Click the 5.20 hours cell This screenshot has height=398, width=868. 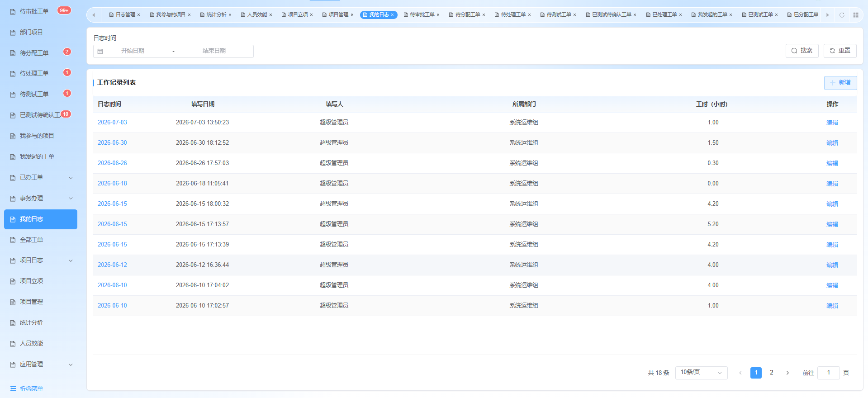[713, 224]
